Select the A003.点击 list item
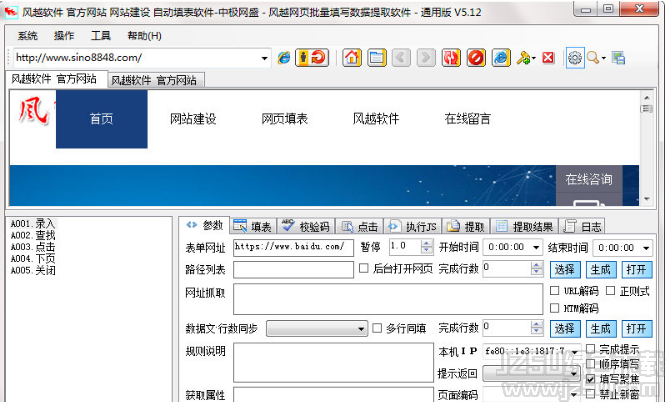 33,247
